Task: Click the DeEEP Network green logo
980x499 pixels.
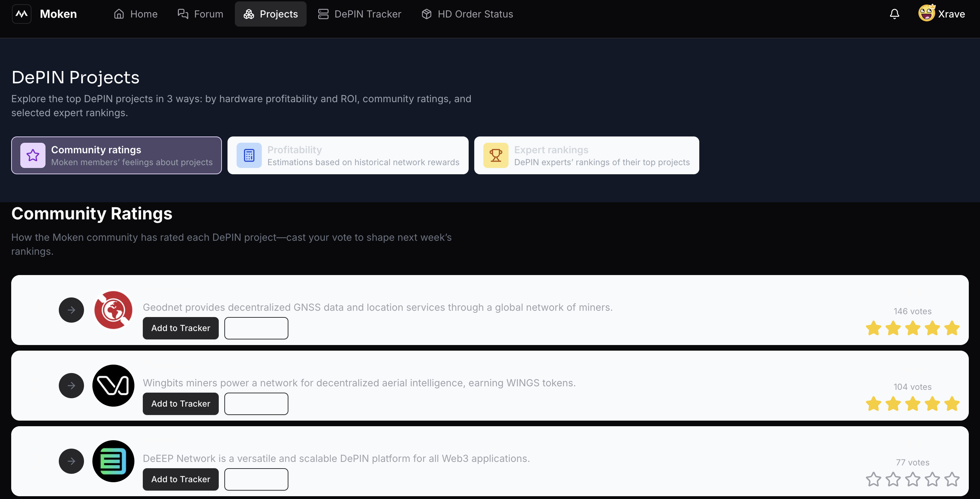Action: click(x=113, y=461)
